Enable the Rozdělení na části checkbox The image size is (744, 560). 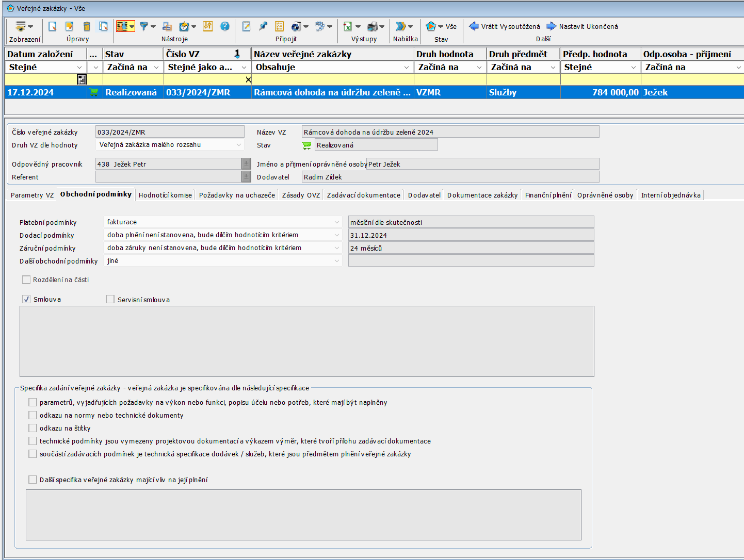point(26,279)
